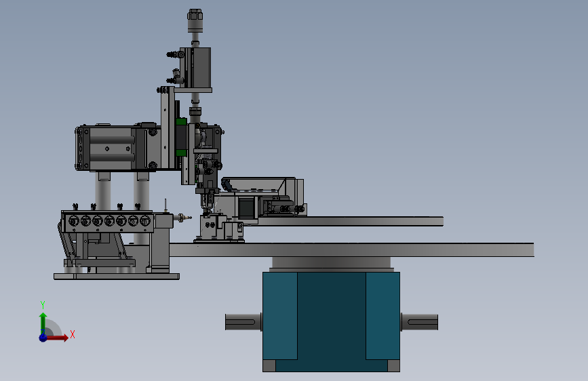Select the base plate under the left station
Screen dimensions: 588x381
(x=117, y=277)
